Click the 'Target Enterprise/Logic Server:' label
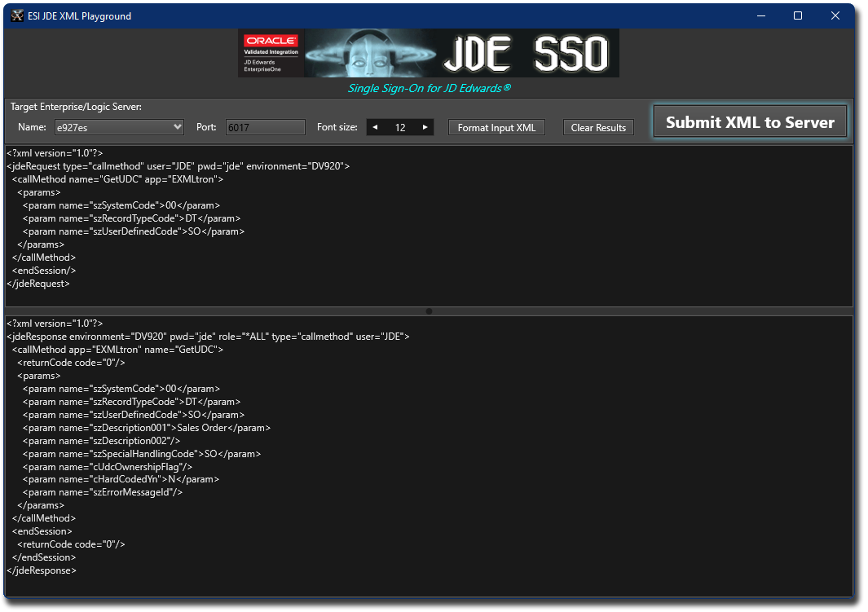The image size is (868, 612). pyautogui.click(x=76, y=107)
